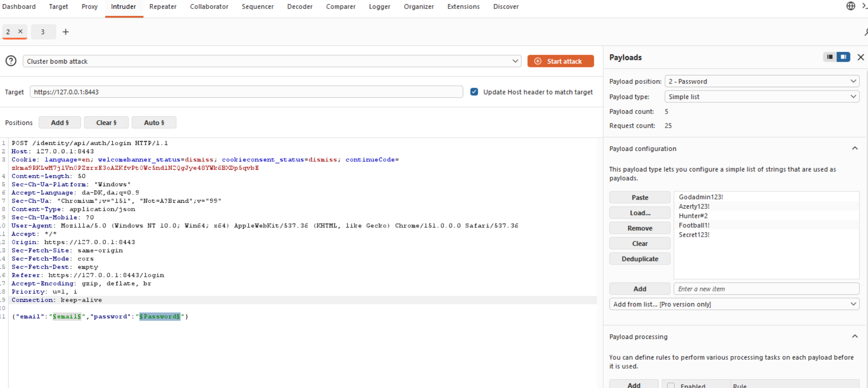Select payload Secret123!
Screen dimensions: 868x388
[694, 235]
